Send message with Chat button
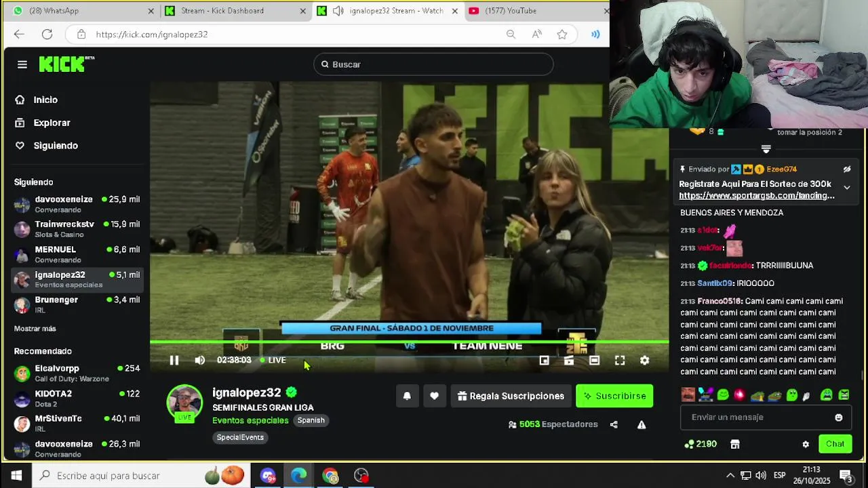Viewport: 868px width, 488px height. pyautogui.click(x=835, y=444)
